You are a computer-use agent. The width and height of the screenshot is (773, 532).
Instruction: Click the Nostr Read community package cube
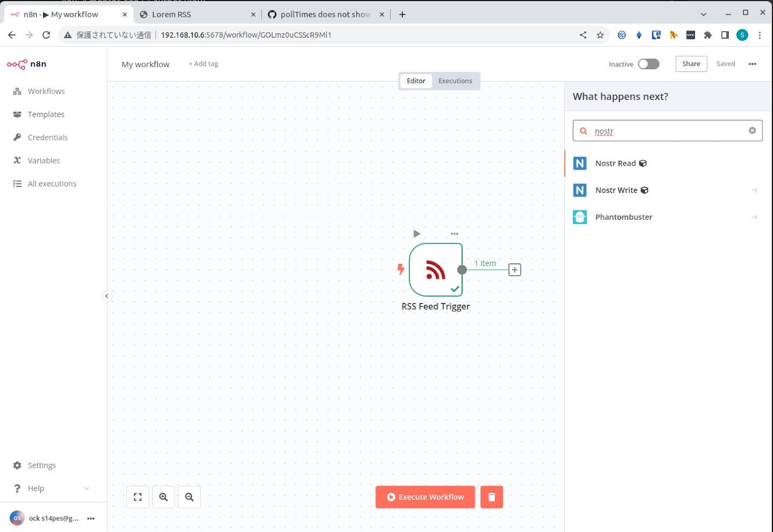(643, 163)
